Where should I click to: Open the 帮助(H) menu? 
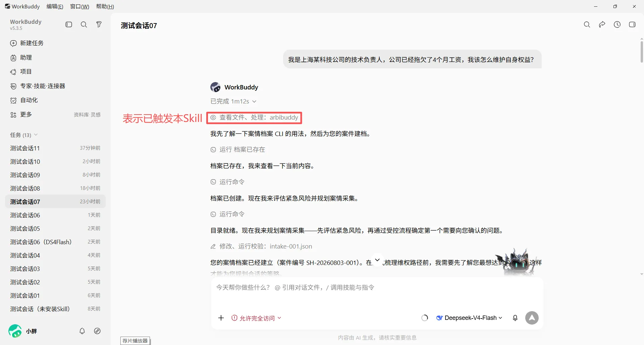tap(105, 6)
